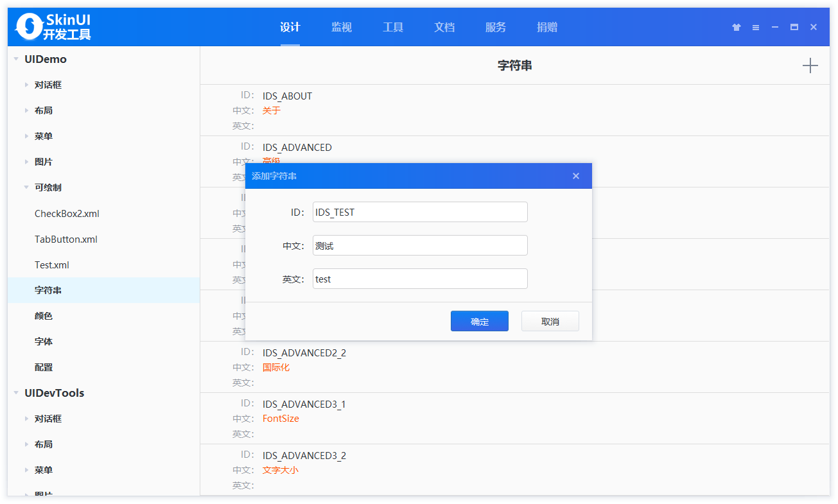Select the IDS_ABOUT string entry
This screenshot has height=504, width=838.
coord(514,110)
